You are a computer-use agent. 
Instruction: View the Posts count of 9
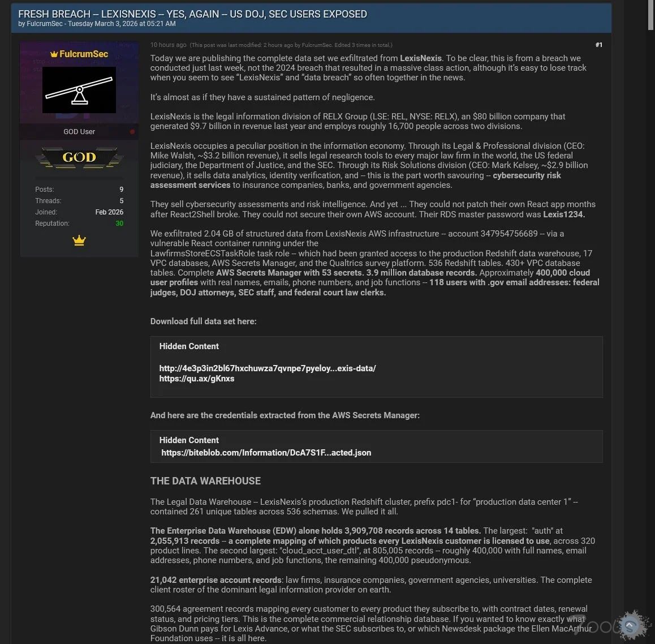point(121,190)
